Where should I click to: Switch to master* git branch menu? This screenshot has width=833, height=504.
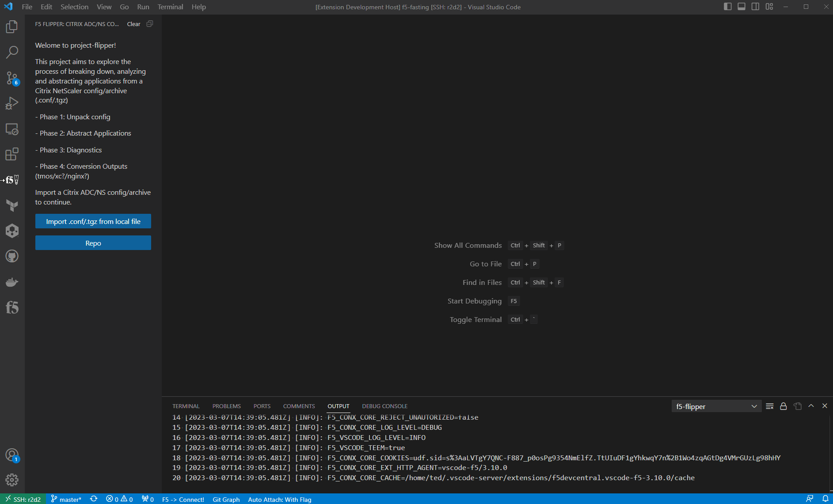(x=66, y=499)
